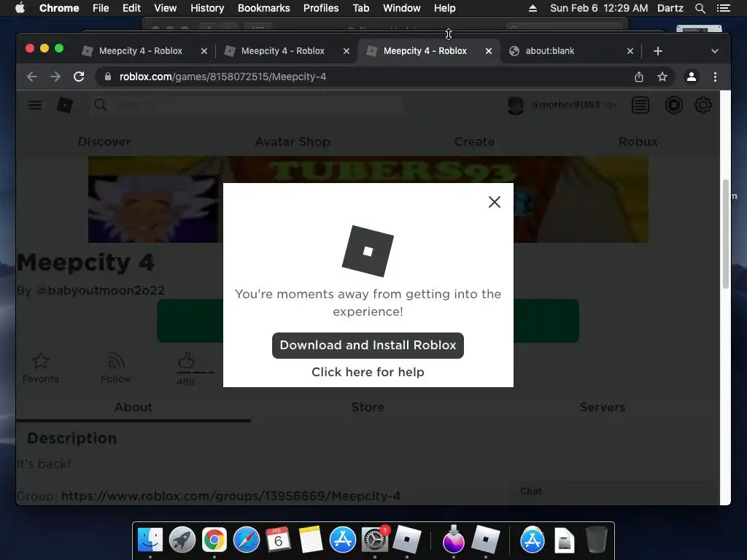Open Safari from the Dock
747x560 pixels.
pos(247,540)
